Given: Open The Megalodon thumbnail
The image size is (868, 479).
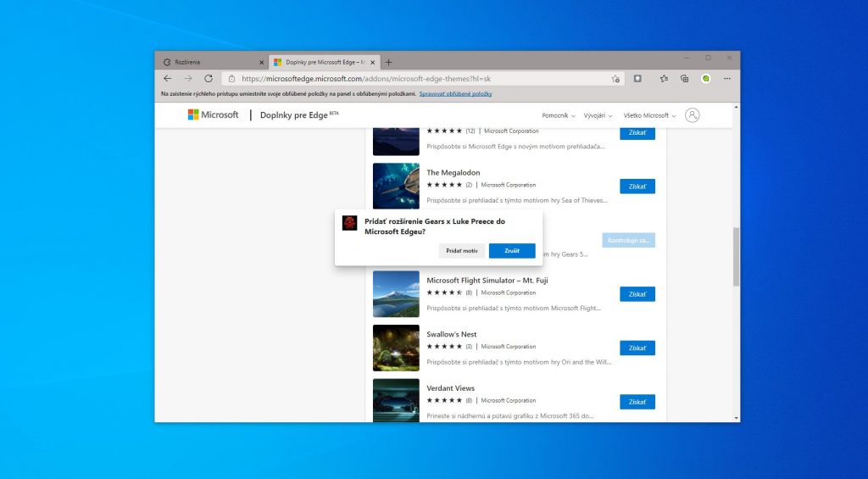Looking at the screenshot, I should (396, 186).
